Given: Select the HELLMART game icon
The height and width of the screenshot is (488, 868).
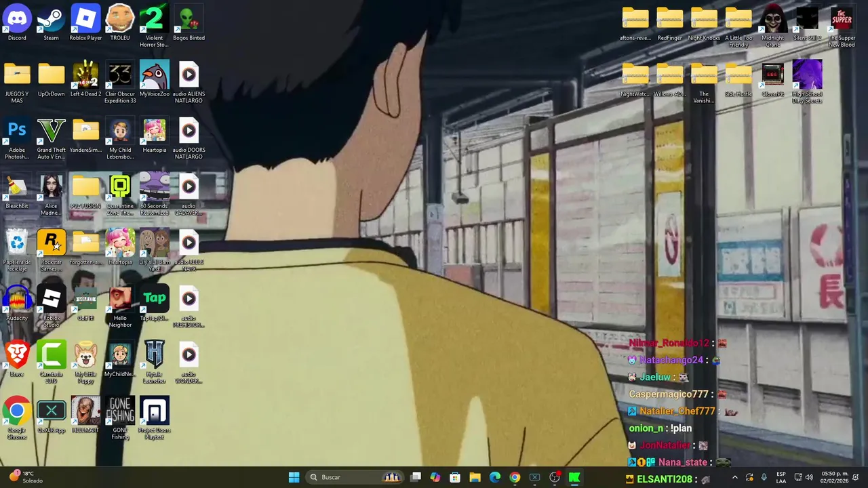Looking at the screenshot, I should tap(85, 416).
